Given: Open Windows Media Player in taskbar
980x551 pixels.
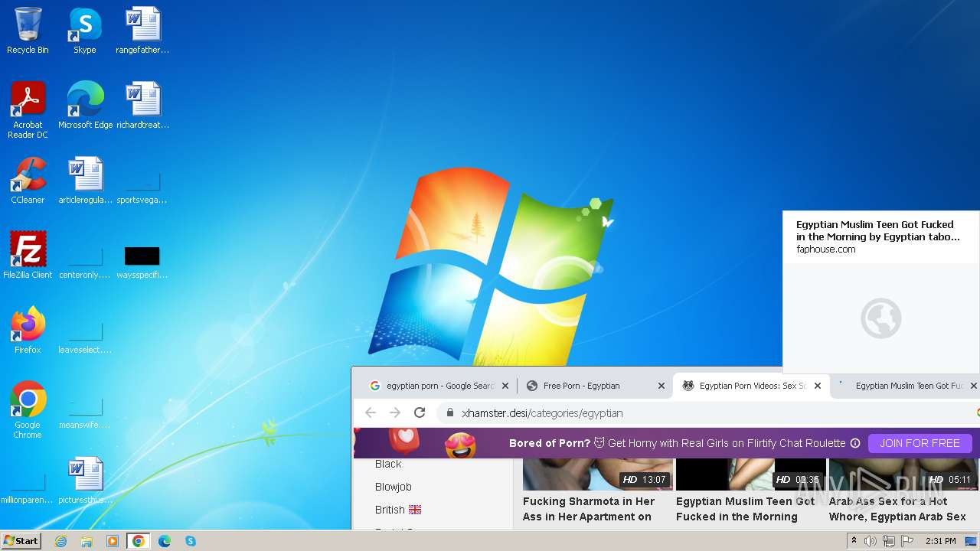Looking at the screenshot, I should pos(113,541).
